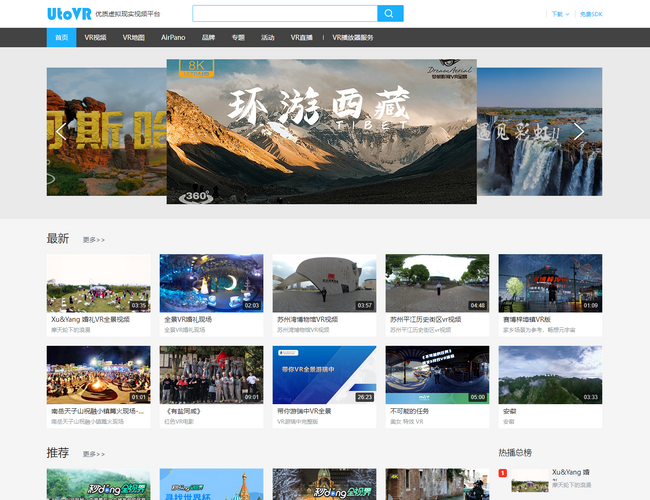Click the UtoVR logo
The height and width of the screenshot is (500, 650).
point(68,14)
